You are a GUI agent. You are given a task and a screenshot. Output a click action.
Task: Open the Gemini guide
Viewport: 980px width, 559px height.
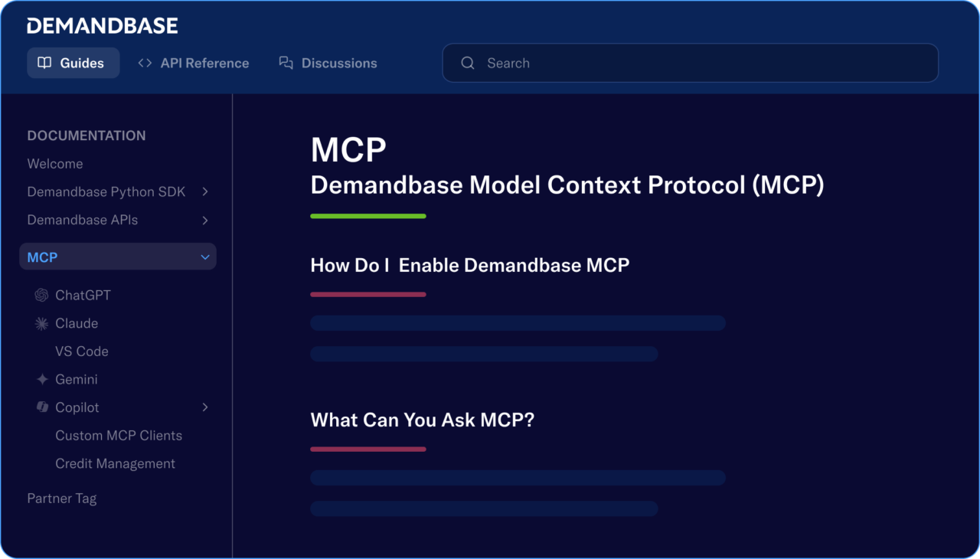(x=77, y=379)
